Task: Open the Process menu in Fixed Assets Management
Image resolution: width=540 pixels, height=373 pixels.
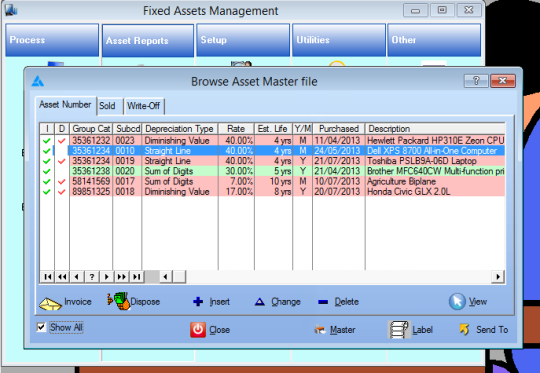Action: click(x=52, y=40)
